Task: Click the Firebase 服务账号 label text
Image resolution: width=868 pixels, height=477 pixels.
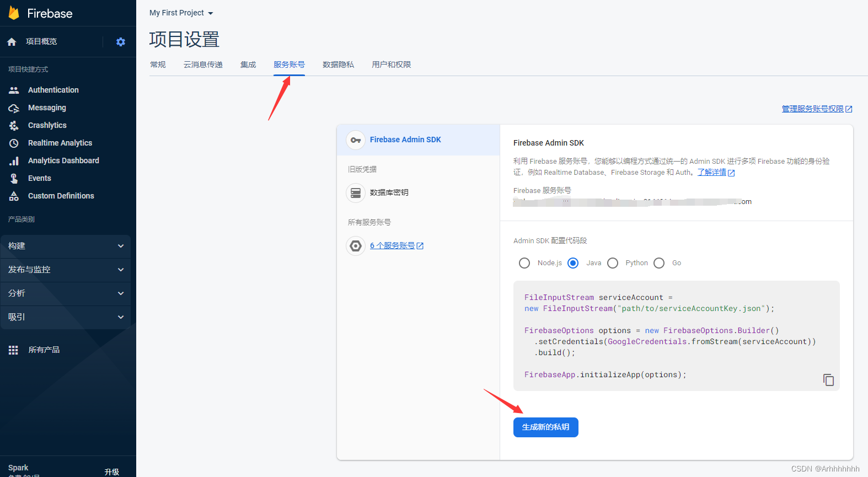Action: [x=542, y=191]
